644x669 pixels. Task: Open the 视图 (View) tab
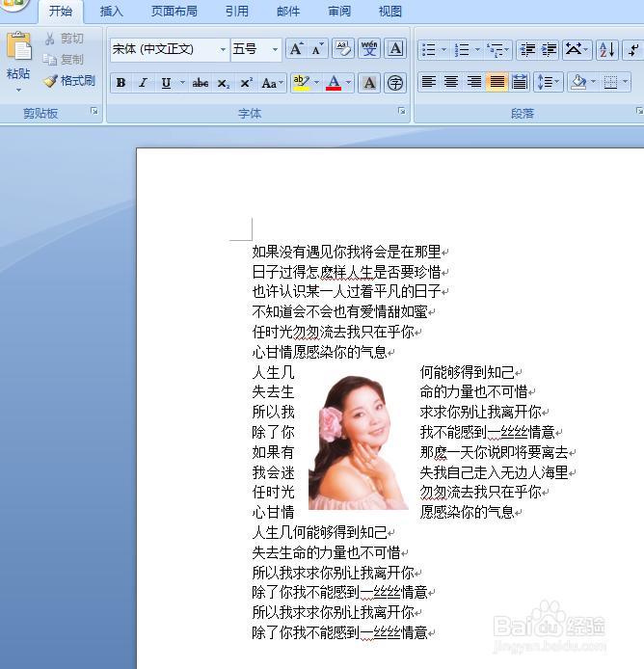[x=390, y=12]
